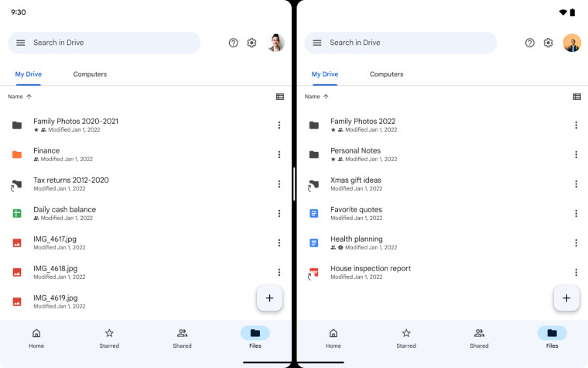Viewport: 588px width, 368px height.
Task: Click Search in Drive field in left pane
Action: (x=104, y=43)
